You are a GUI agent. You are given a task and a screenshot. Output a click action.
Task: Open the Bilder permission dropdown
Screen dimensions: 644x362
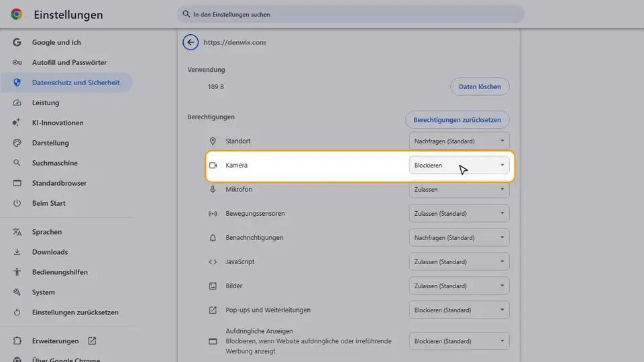[459, 286]
